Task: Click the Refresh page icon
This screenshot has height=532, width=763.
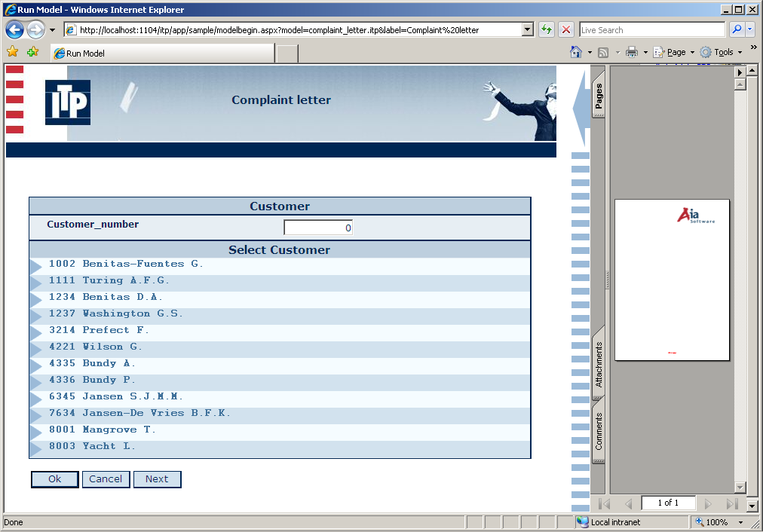Action: click(x=547, y=30)
